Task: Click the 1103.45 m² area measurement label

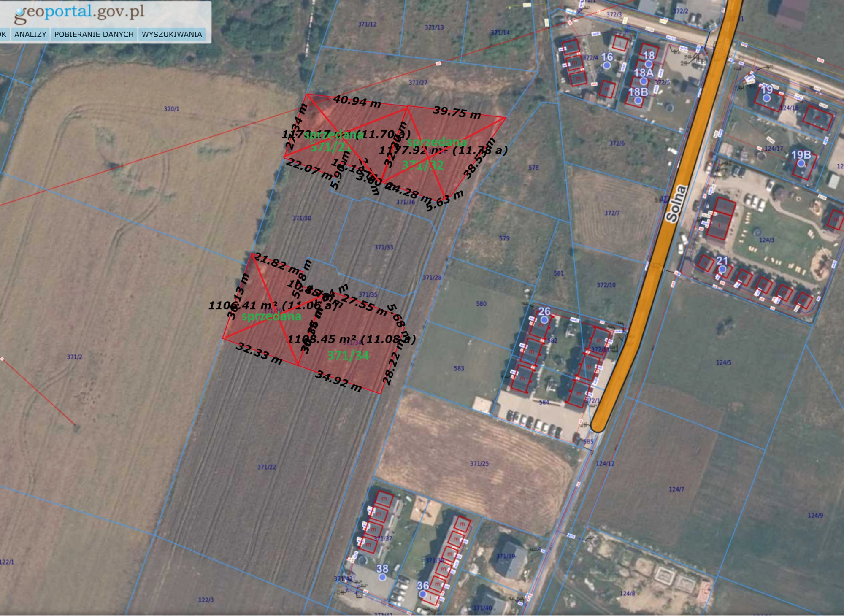Action: [x=351, y=339]
